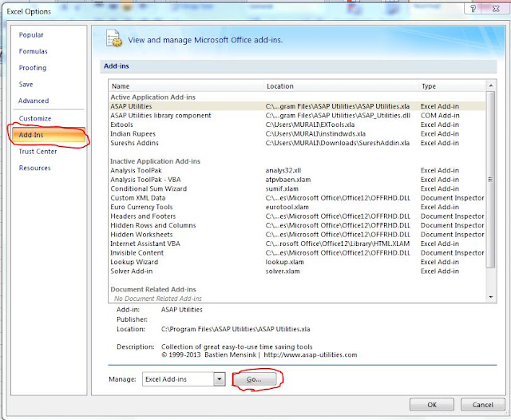
Task: Click the COM Add-in type cell
Action: 440,115
